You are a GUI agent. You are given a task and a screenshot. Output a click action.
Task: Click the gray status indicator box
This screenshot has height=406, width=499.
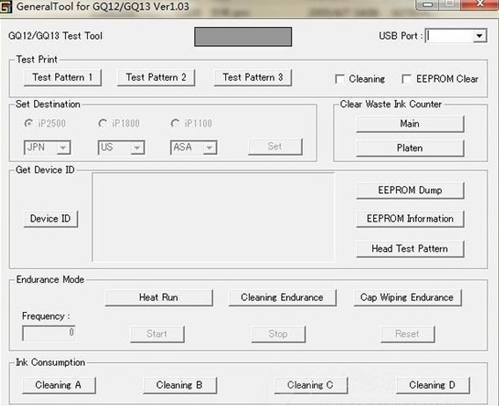tap(243, 37)
